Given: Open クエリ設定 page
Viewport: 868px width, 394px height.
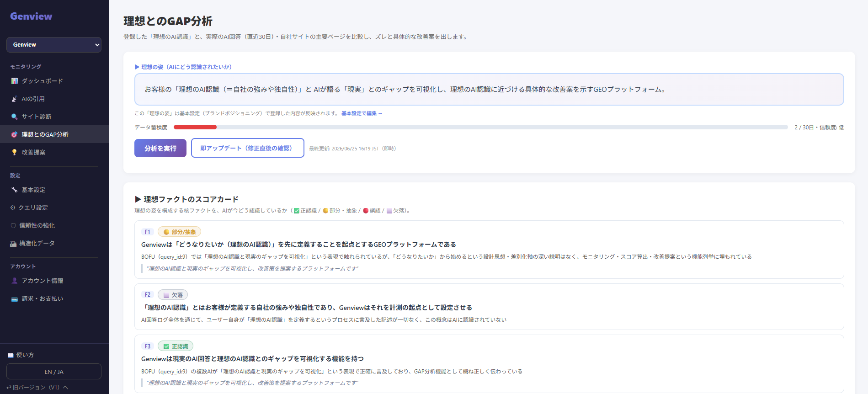Looking at the screenshot, I should point(54,208).
